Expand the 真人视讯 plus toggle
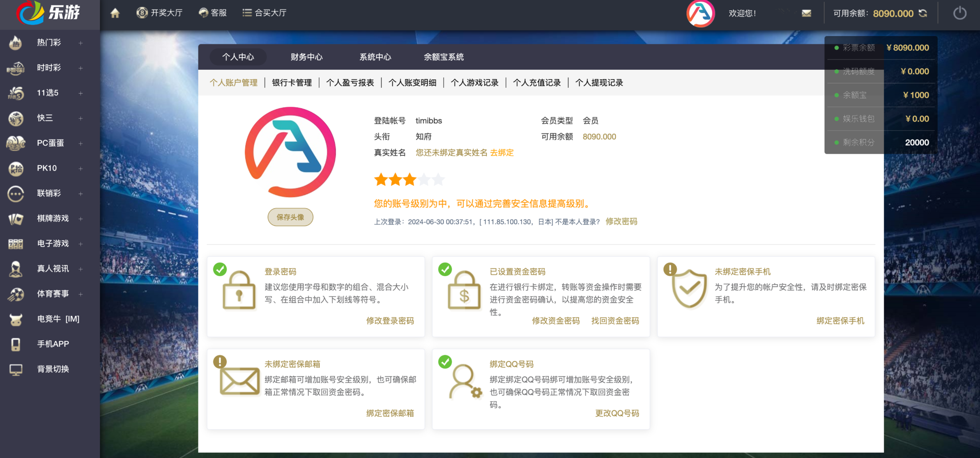This screenshot has height=458, width=980. coord(81,269)
